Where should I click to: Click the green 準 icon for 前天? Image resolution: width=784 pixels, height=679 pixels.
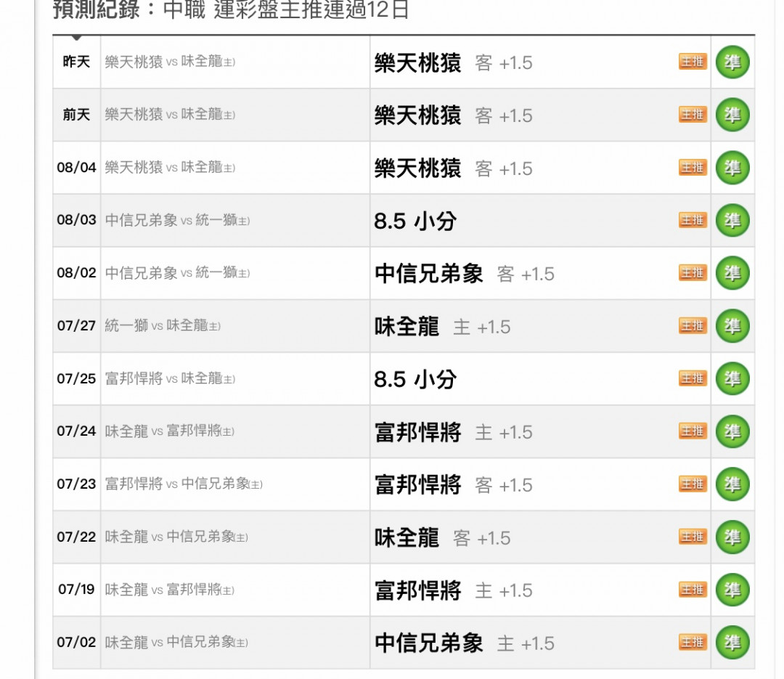pos(732,115)
